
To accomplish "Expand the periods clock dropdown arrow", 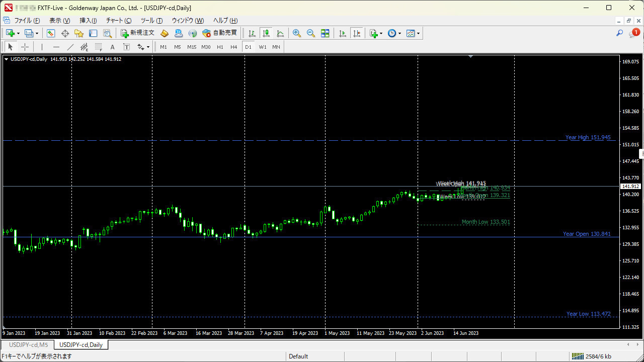I will click(x=400, y=33).
